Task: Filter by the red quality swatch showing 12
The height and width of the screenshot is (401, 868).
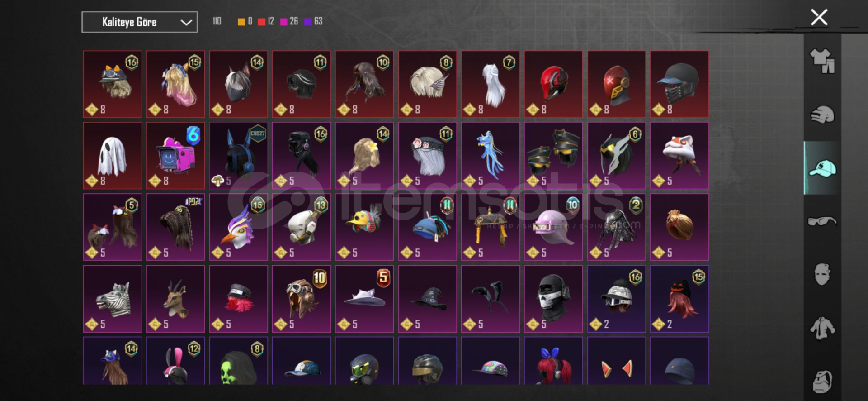Action: click(261, 22)
